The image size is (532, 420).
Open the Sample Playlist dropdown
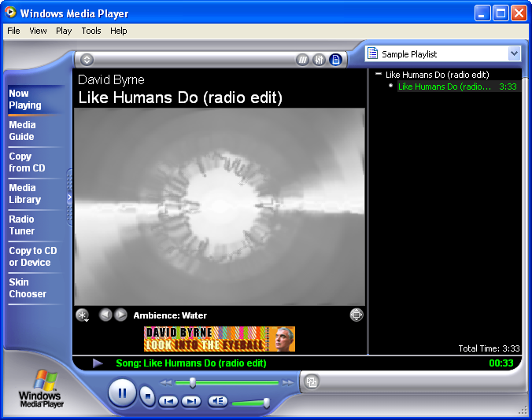pyautogui.click(x=514, y=53)
